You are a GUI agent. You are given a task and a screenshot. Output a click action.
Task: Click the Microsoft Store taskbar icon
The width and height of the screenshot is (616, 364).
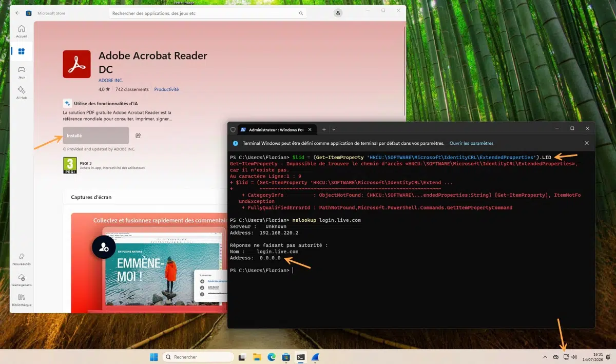point(286,357)
